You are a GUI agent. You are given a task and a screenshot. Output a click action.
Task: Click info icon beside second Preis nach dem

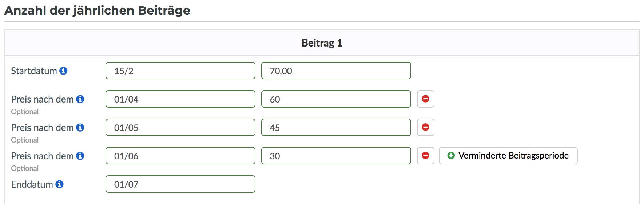pos(80,127)
